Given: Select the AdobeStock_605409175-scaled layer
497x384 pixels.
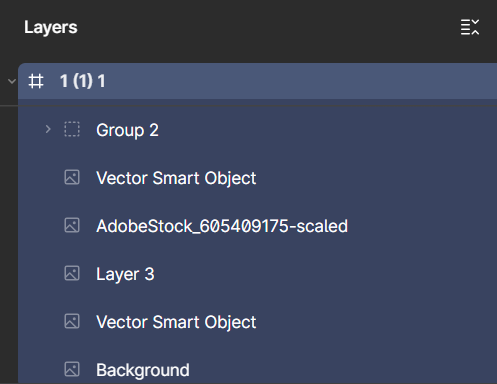Looking at the screenshot, I should [257, 225].
